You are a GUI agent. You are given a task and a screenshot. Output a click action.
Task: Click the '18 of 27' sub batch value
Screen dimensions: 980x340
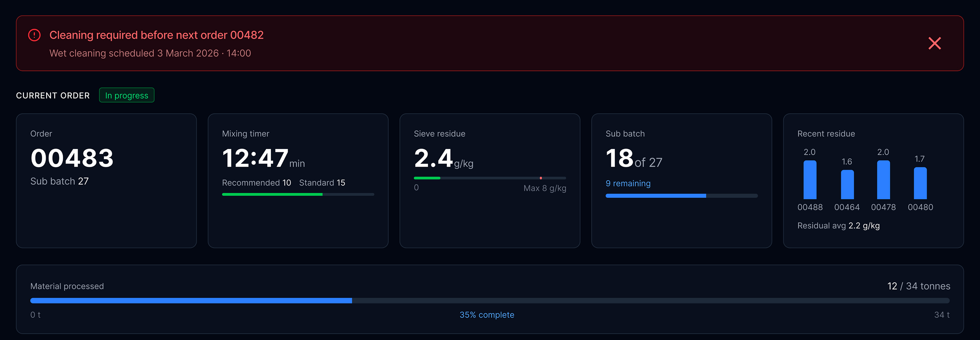(x=634, y=159)
